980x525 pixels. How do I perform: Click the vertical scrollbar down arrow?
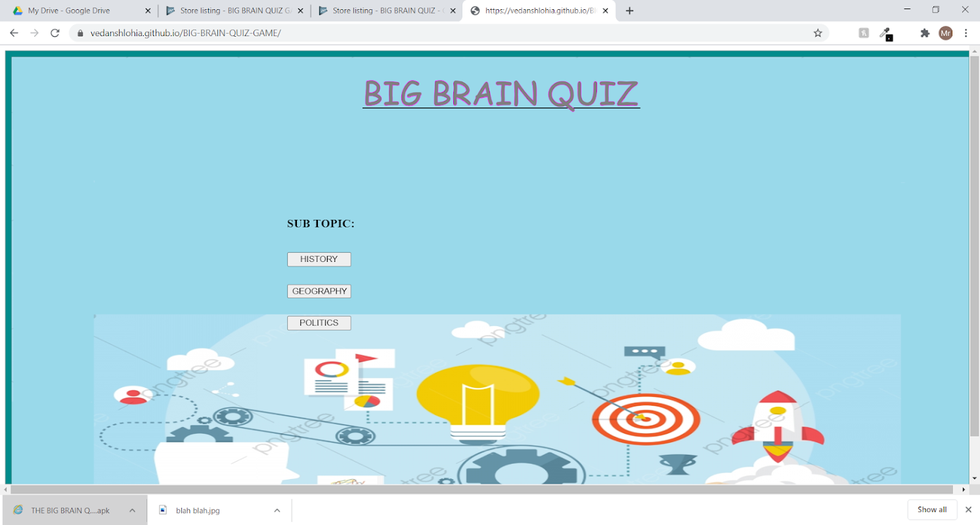click(x=974, y=479)
